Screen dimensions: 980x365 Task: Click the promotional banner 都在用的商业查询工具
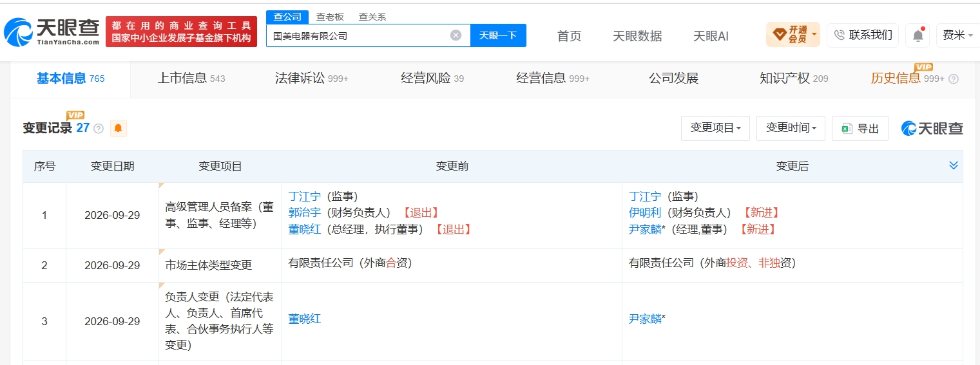click(x=181, y=32)
